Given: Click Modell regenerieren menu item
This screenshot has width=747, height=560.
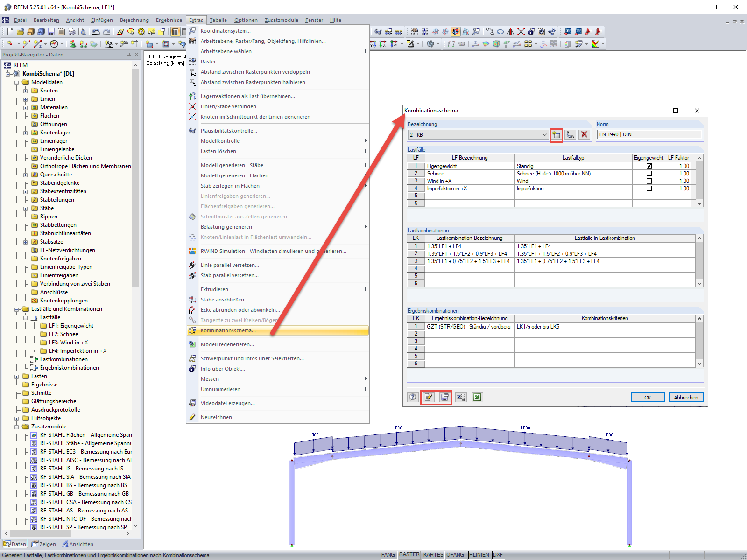Looking at the screenshot, I should pos(278,344).
